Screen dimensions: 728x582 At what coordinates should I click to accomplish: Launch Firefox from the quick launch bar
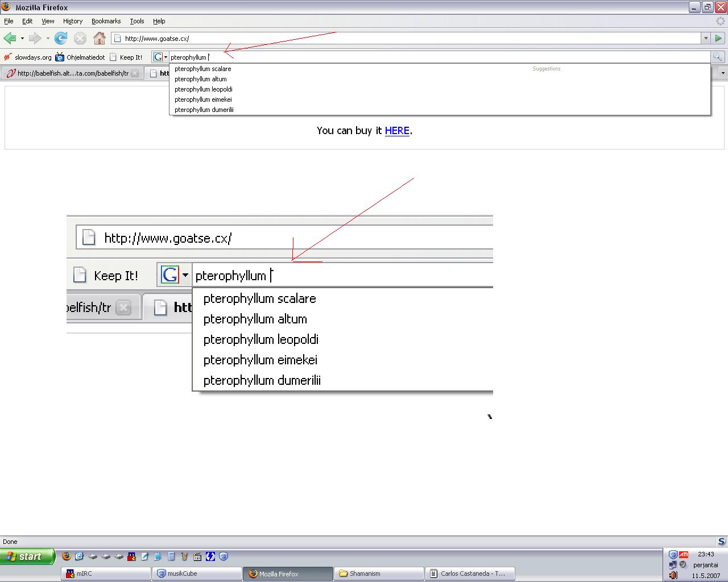[x=67, y=556]
